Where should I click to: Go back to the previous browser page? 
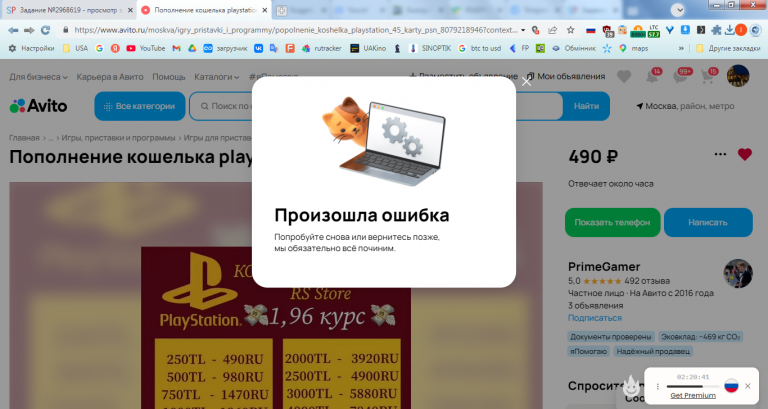[x=13, y=30]
